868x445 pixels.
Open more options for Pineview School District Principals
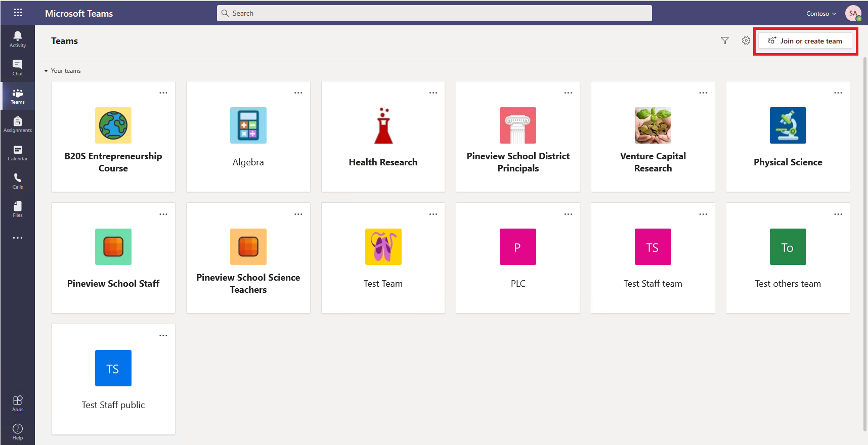click(x=569, y=93)
